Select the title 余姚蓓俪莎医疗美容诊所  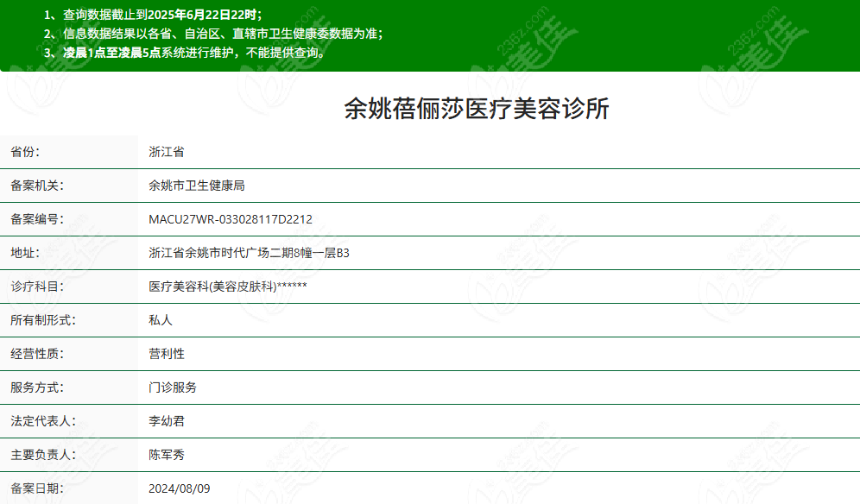click(476, 109)
